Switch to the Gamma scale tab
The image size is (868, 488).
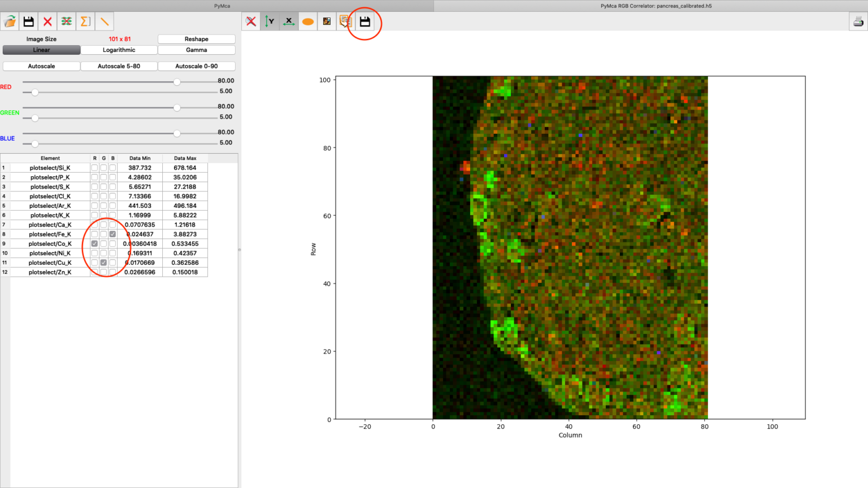point(196,50)
